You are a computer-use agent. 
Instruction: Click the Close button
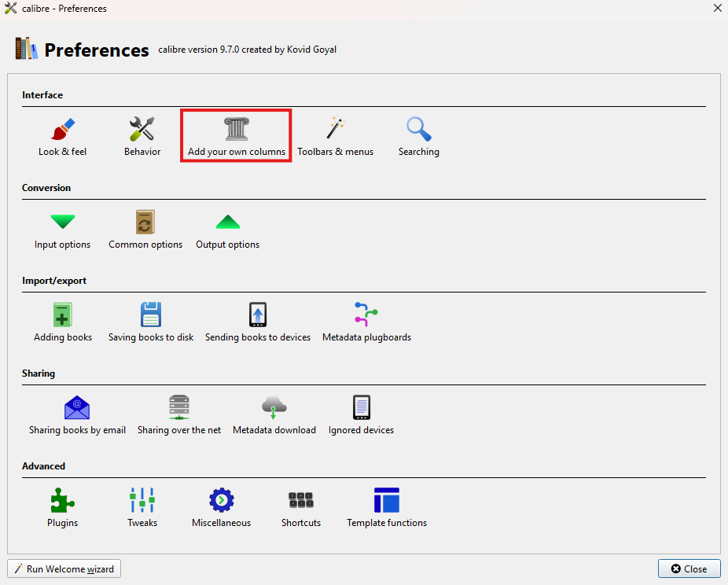pyautogui.click(x=689, y=568)
